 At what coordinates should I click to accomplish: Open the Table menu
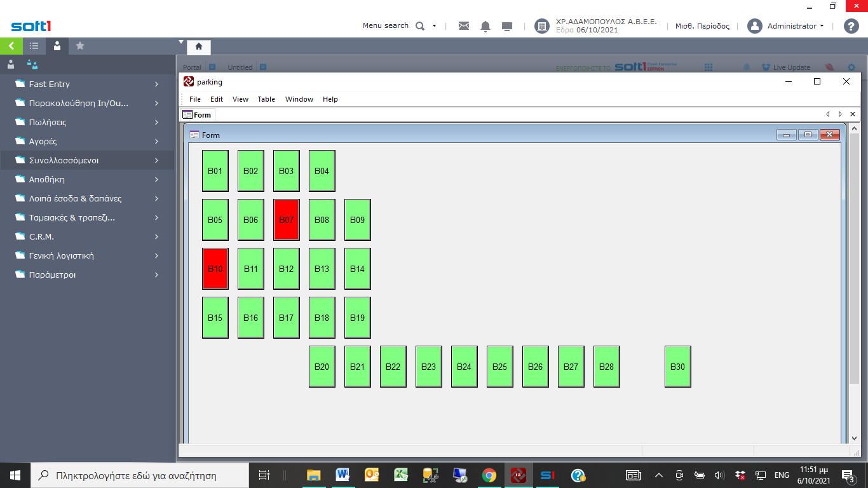(266, 99)
